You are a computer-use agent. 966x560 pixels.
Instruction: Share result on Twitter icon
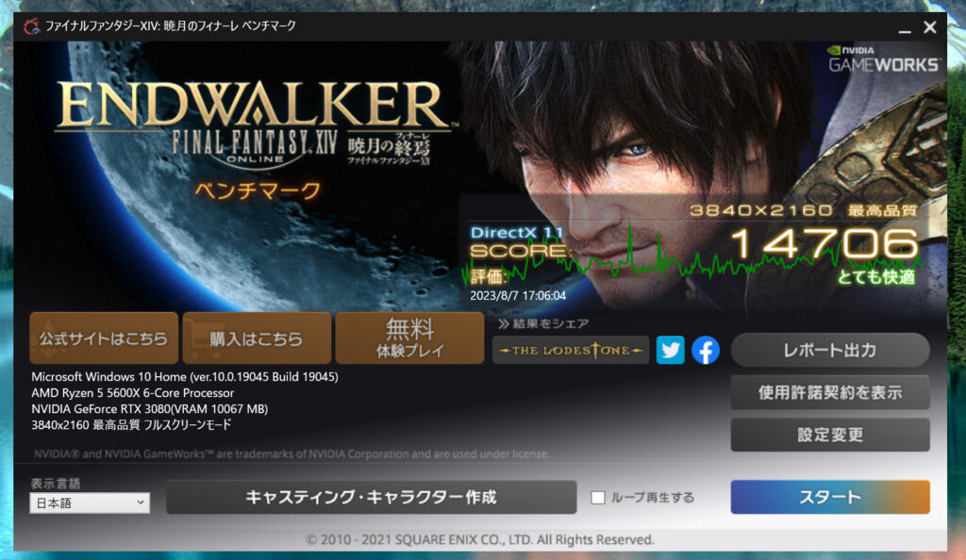pyautogui.click(x=671, y=350)
